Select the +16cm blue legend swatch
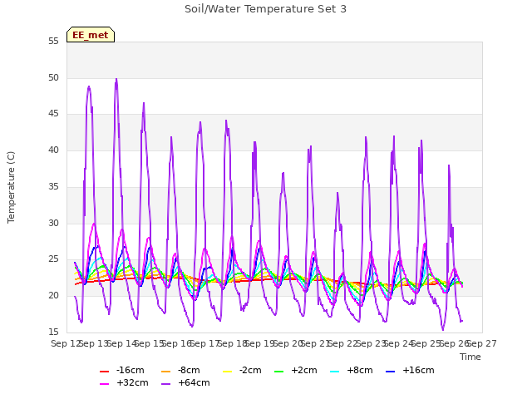The image size is (532, 399). (391, 372)
